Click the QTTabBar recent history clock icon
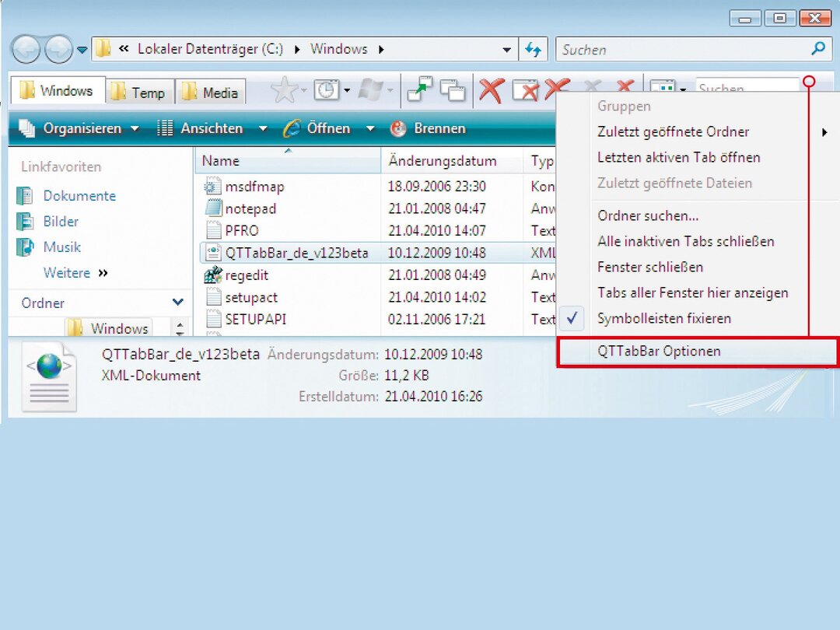This screenshot has height=630, width=840. (327, 91)
